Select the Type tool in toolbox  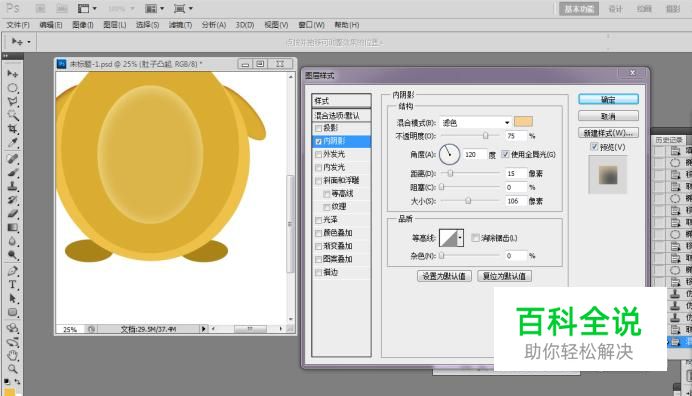coord(12,285)
